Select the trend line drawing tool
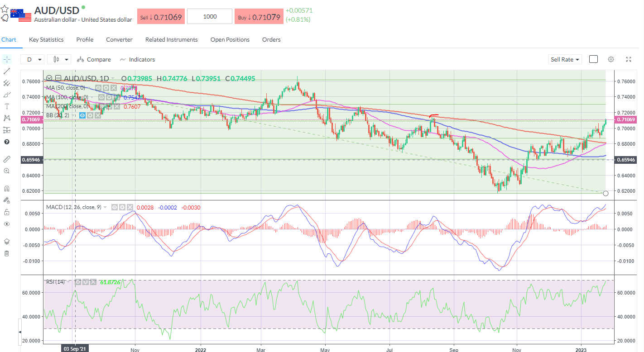The image size is (644, 352). pyautogui.click(x=7, y=71)
